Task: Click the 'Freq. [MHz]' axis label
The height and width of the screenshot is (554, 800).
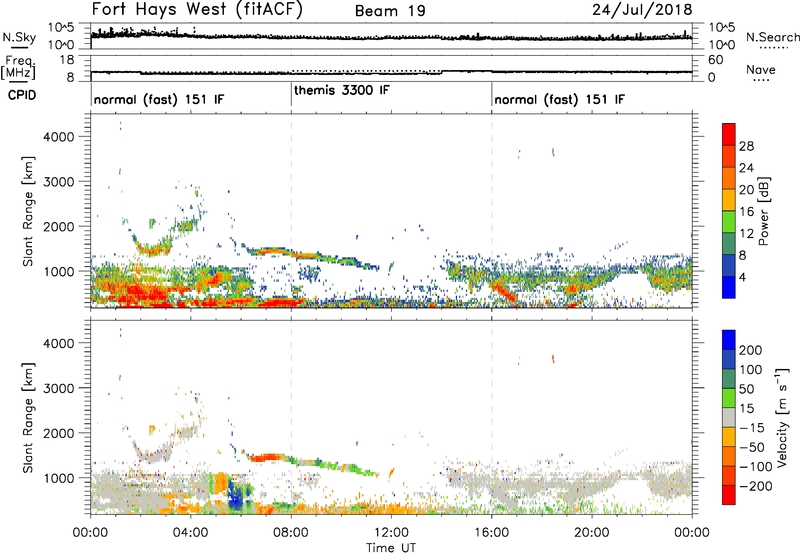Action: point(19,68)
